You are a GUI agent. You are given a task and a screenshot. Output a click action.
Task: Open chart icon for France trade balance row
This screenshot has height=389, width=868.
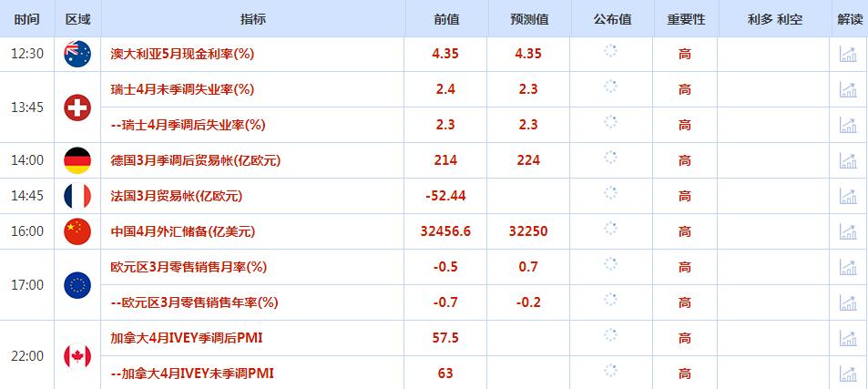(x=848, y=196)
